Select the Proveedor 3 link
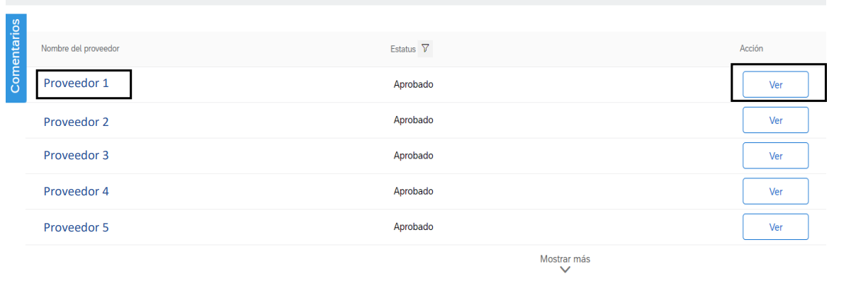The height and width of the screenshot is (298, 868). (x=77, y=155)
